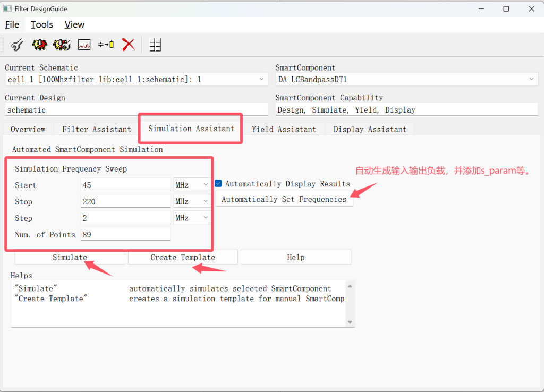Click the Help button
544x392 pixels.
click(x=296, y=257)
